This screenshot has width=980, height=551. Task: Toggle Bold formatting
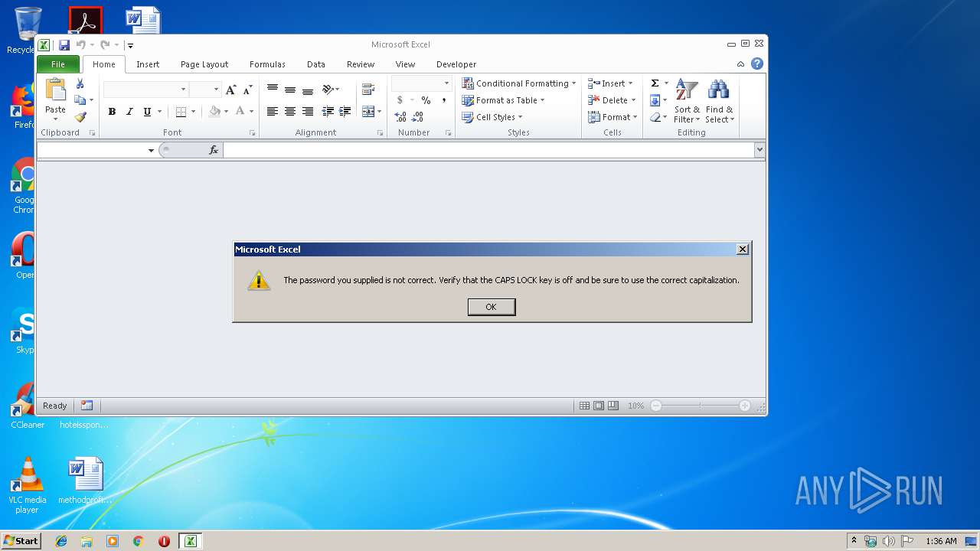coord(112,112)
